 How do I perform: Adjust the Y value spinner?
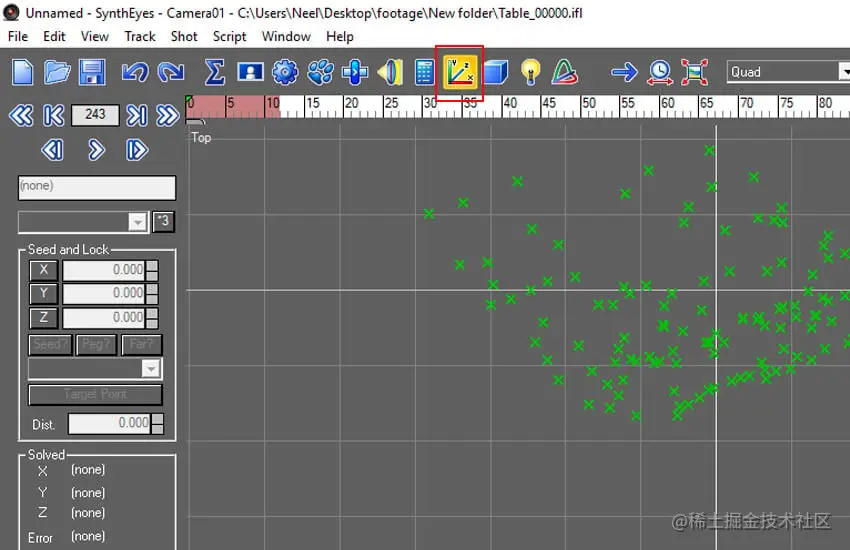tap(152, 294)
